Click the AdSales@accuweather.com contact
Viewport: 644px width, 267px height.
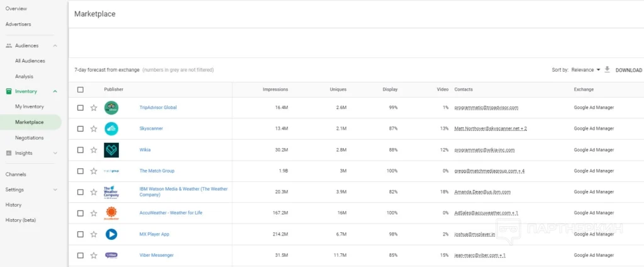coord(486,213)
